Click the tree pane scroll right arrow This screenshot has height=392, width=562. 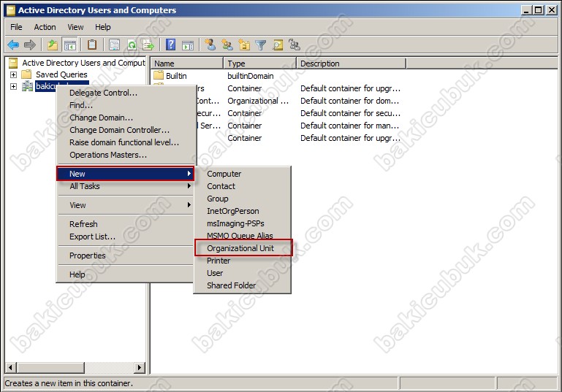pyautogui.click(x=140, y=367)
